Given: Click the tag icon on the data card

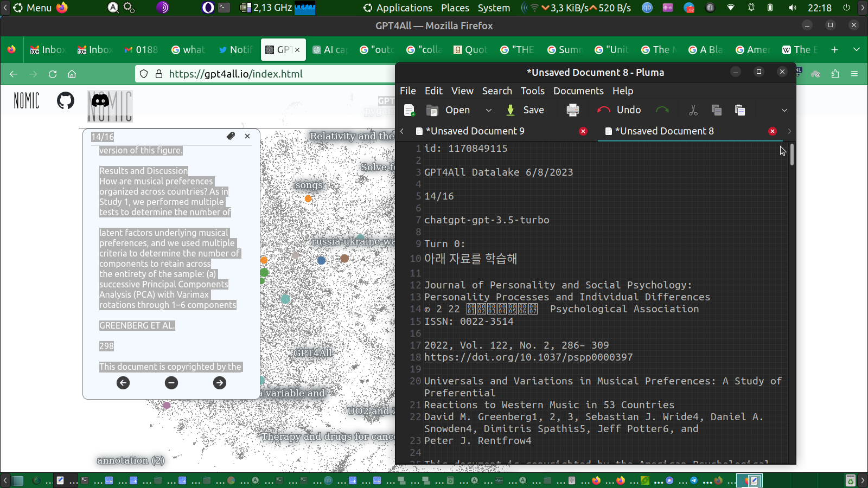Looking at the screenshot, I should (231, 136).
